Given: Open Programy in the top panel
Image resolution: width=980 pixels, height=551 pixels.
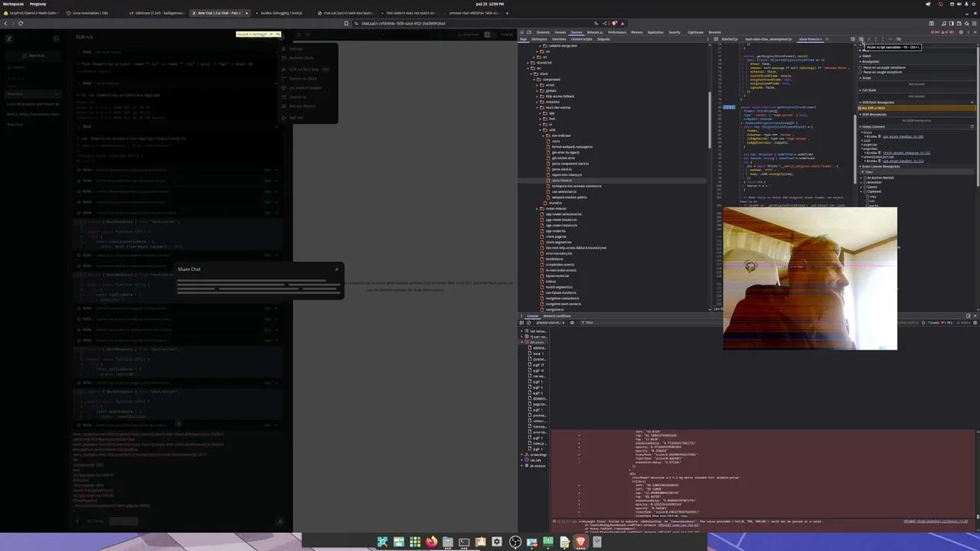Looking at the screenshot, I should (x=38, y=4).
